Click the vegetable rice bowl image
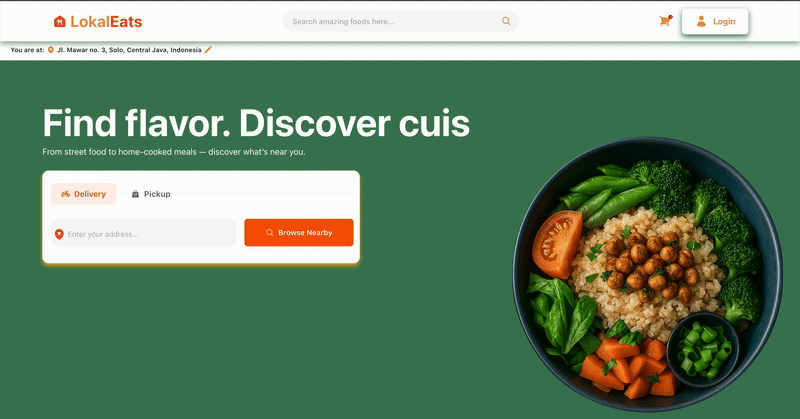Image resolution: width=800 pixels, height=419 pixels. point(647,274)
